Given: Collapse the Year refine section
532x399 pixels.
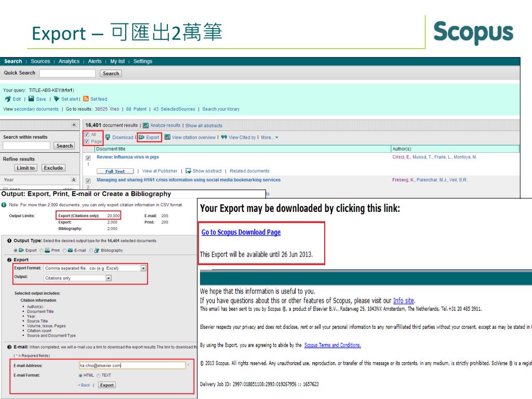Looking at the screenshot, I should (74, 179).
